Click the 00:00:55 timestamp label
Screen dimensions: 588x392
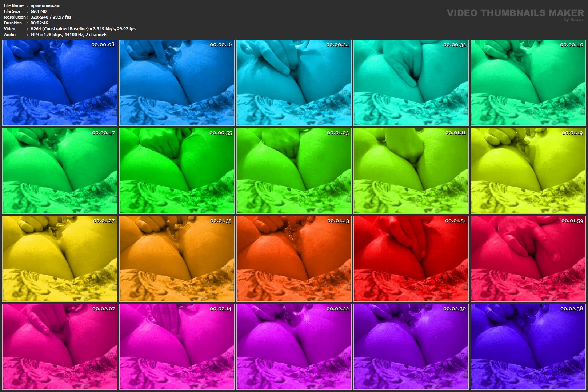(x=220, y=133)
